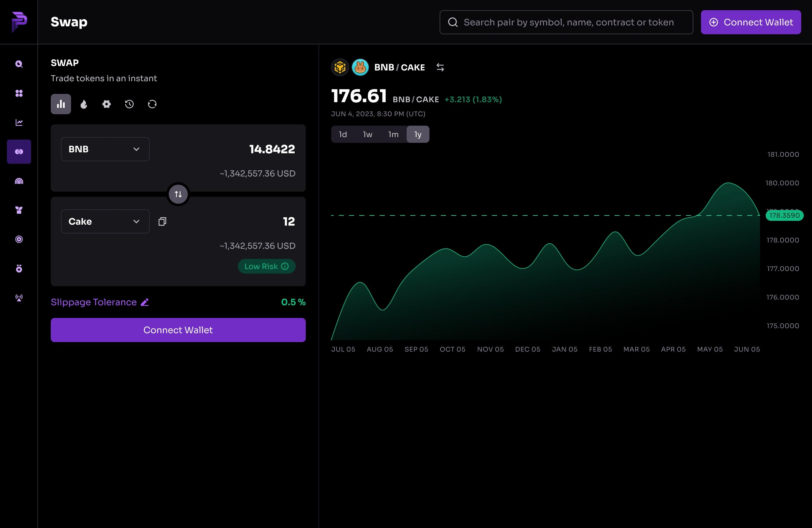
Task: Click the DEC 05 axis label
Action: tap(527, 349)
